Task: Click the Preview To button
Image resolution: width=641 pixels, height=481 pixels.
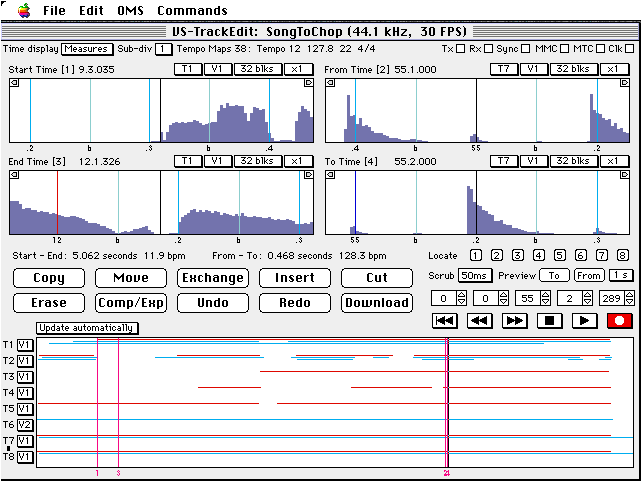Action: (x=554, y=275)
